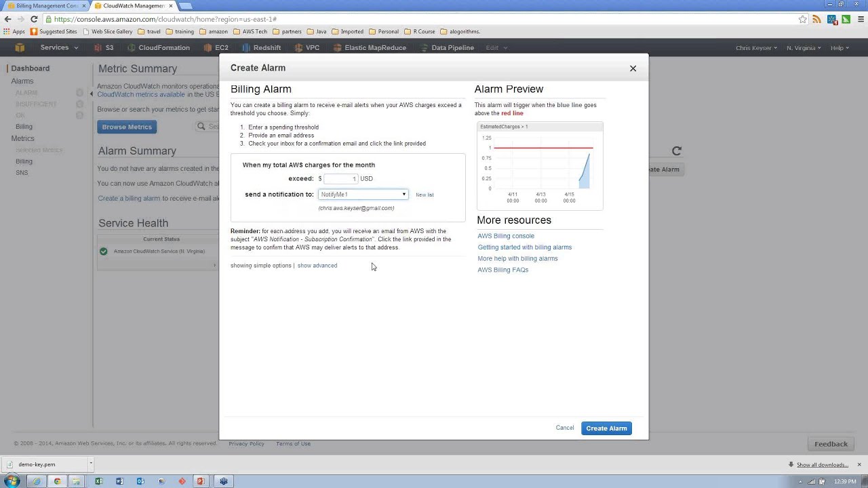This screenshot has height=488, width=868.
Task: Open the Suggested Sites bookmark
Action: (x=54, y=31)
